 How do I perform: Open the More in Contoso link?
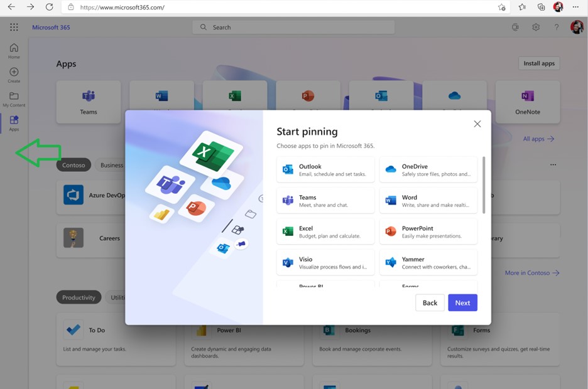[532, 273]
